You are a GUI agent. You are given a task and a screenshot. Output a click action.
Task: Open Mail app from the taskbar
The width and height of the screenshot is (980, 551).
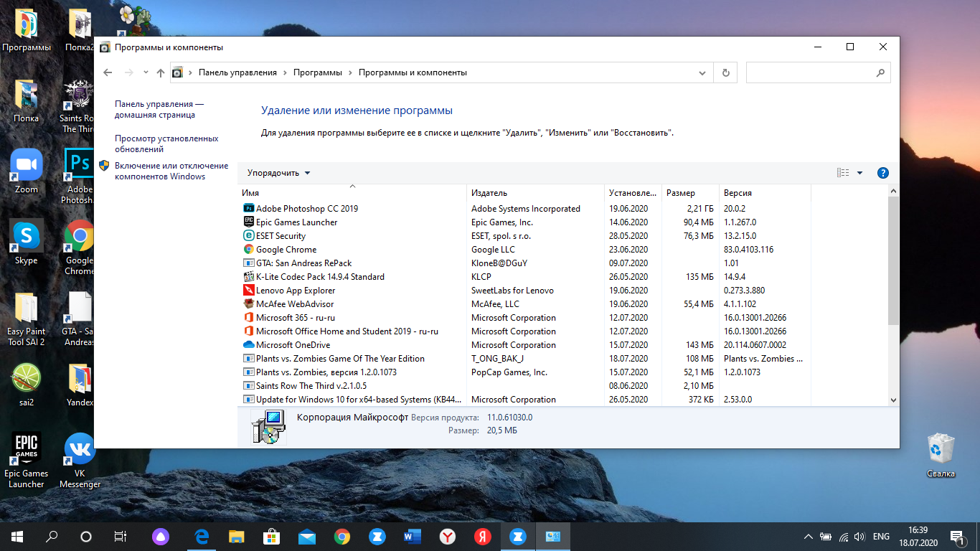[307, 536]
